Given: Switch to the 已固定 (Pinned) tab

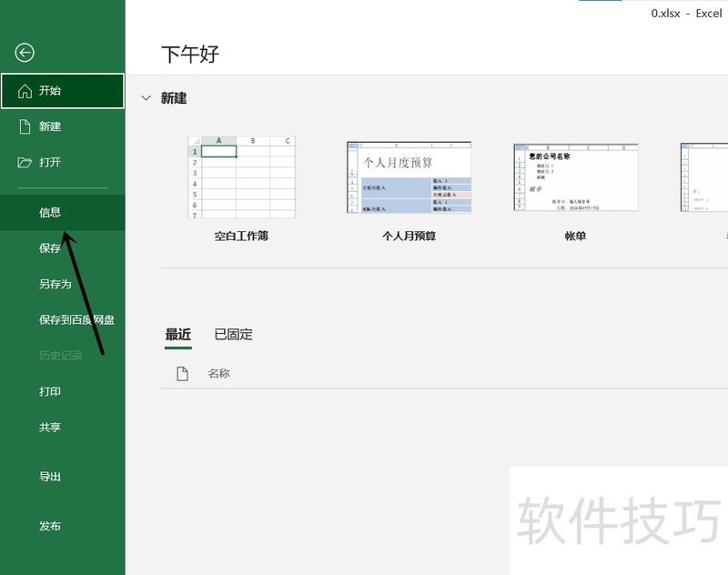Looking at the screenshot, I should tap(232, 334).
